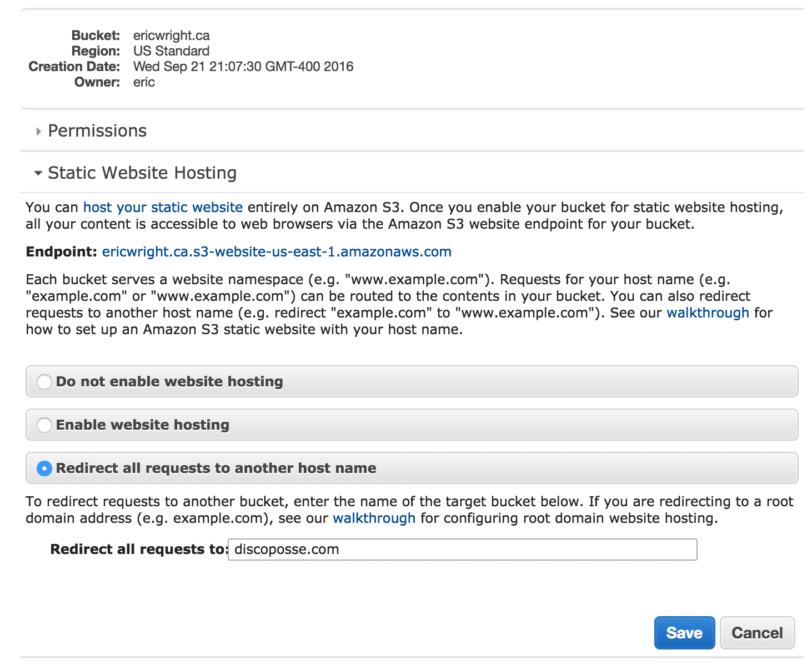This screenshot has width=812, height=665.
Task: Click the 'Enable website hosting' label text
Action: pos(143,425)
